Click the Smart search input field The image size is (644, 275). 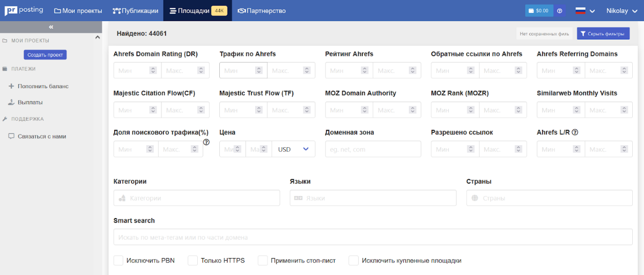373,237
